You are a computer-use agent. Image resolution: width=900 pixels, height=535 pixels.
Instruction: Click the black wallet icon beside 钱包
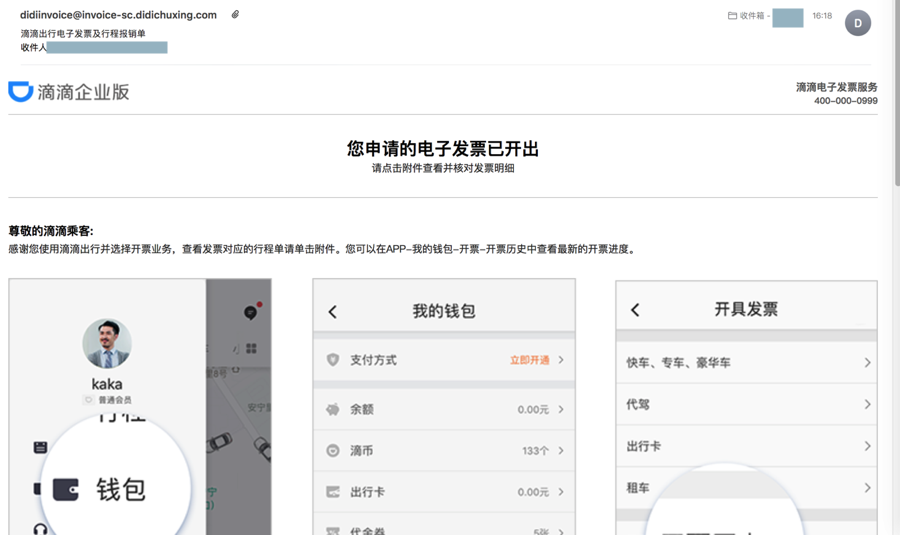(x=65, y=490)
